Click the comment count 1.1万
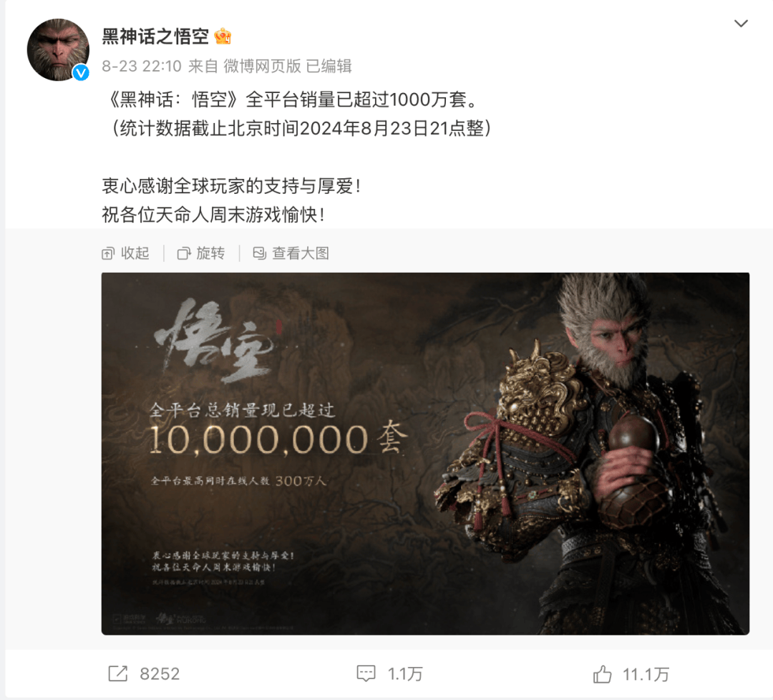Image resolution: width=773 pixels, height=700 pixels. pyautogui.click(x=405, y=674)
